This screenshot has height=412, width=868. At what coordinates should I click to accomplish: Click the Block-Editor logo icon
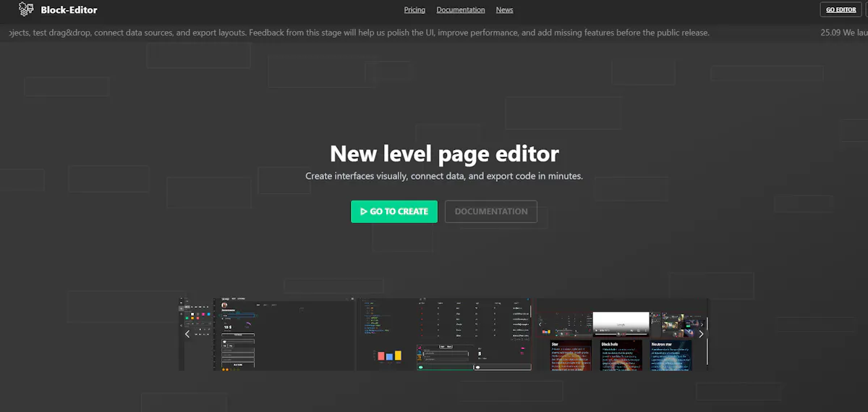[27, 9]
